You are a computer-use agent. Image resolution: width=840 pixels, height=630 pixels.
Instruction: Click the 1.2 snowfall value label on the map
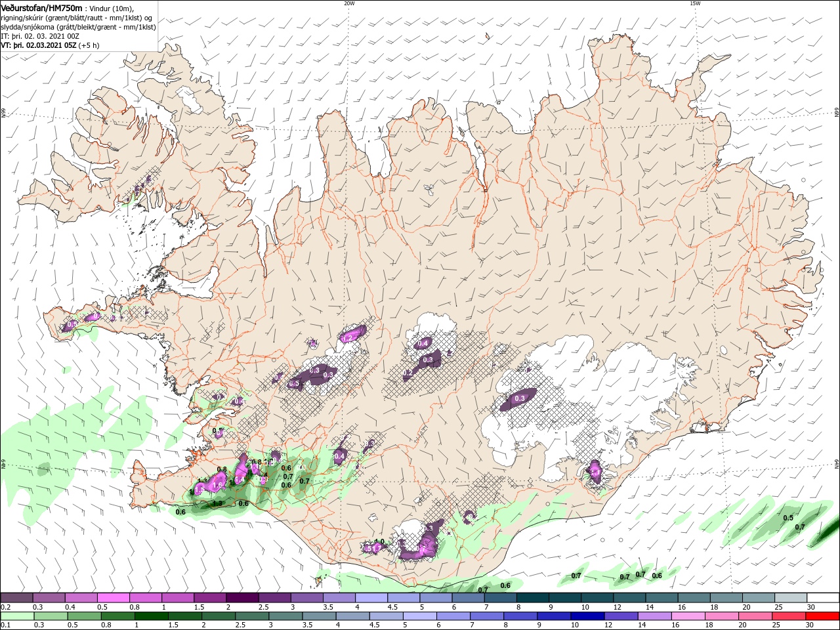click(x=348, y=337)
